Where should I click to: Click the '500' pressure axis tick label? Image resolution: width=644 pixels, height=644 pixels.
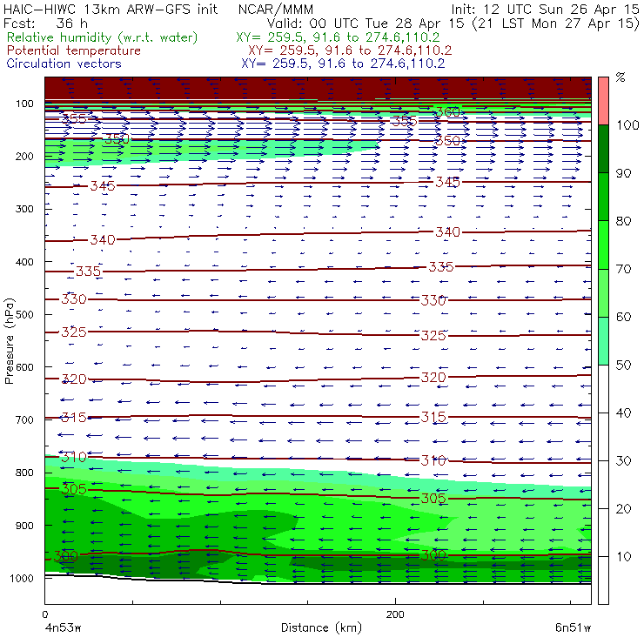point(24,314)
